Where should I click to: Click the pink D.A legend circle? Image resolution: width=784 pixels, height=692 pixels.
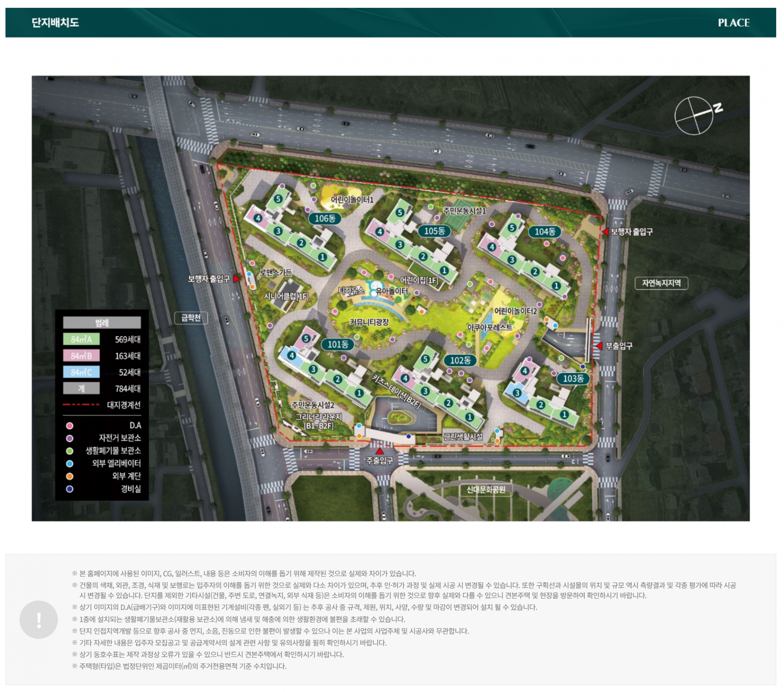point(70,426)
